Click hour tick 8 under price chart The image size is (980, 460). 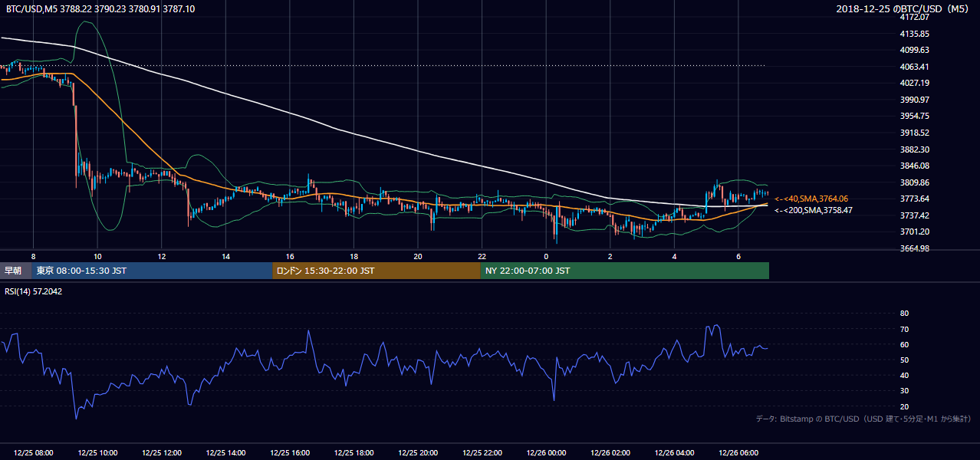pos(33,256)
